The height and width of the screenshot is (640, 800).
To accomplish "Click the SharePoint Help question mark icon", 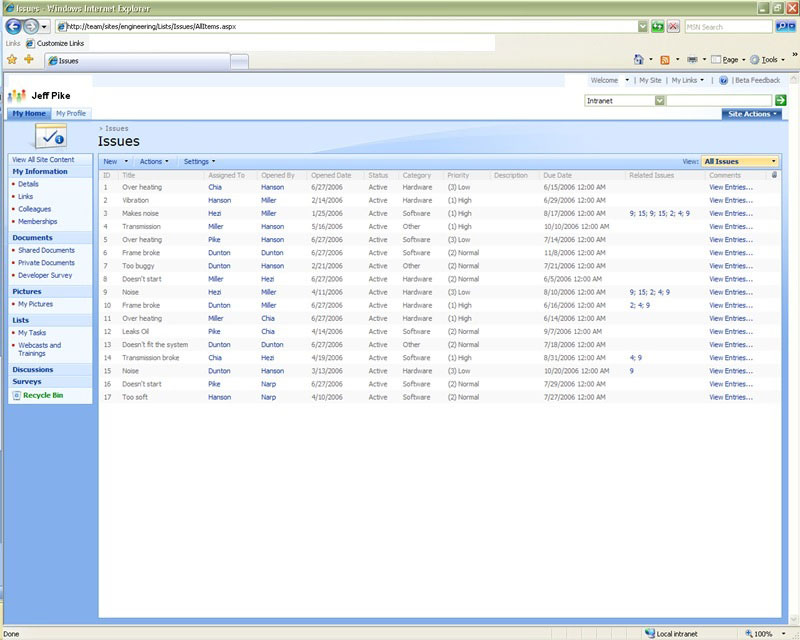I will 723,80.
